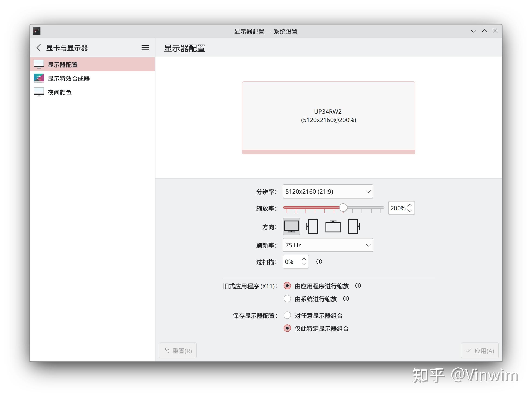Select landscape orientation icon
The width and height of the screenshot is (532, 397).
[x=291, y=226]
